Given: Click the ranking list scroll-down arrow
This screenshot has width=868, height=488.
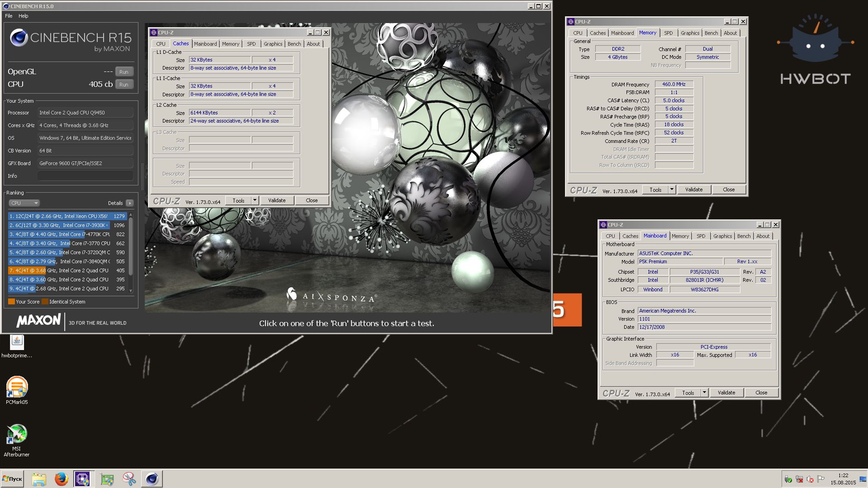Looking at the screenshot, I should point(131,291).
